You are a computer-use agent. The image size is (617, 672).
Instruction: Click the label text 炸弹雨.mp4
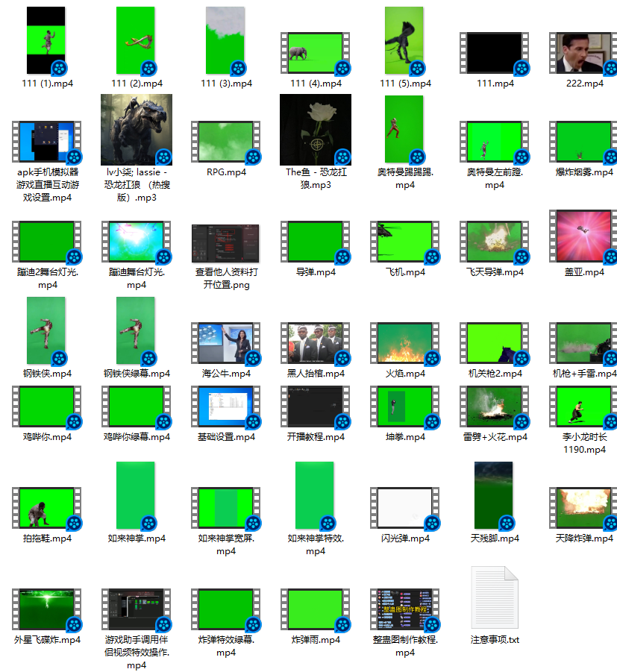(316, 640)
